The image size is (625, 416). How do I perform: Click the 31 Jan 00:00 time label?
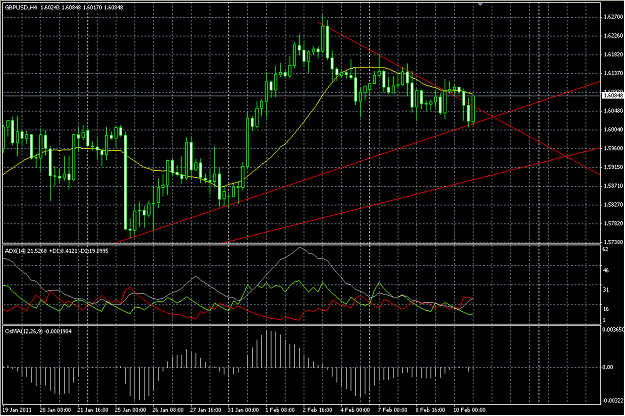tap(243, 410)
